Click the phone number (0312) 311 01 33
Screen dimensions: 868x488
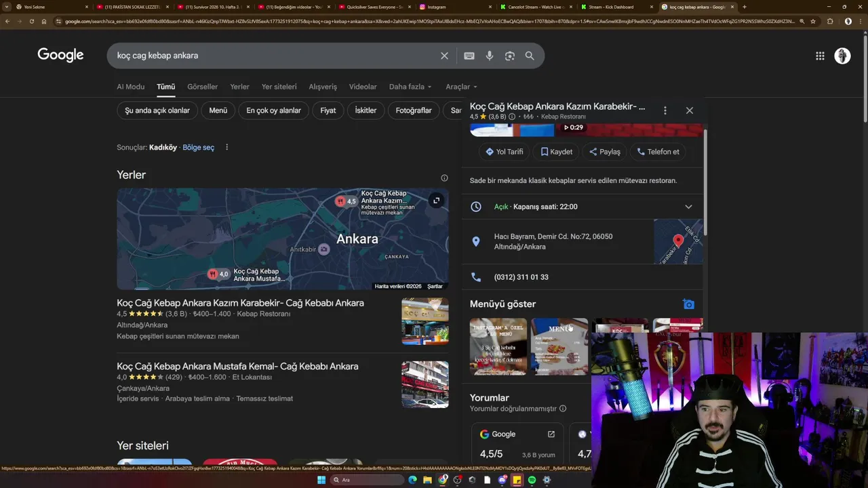[x=521, y=277]
